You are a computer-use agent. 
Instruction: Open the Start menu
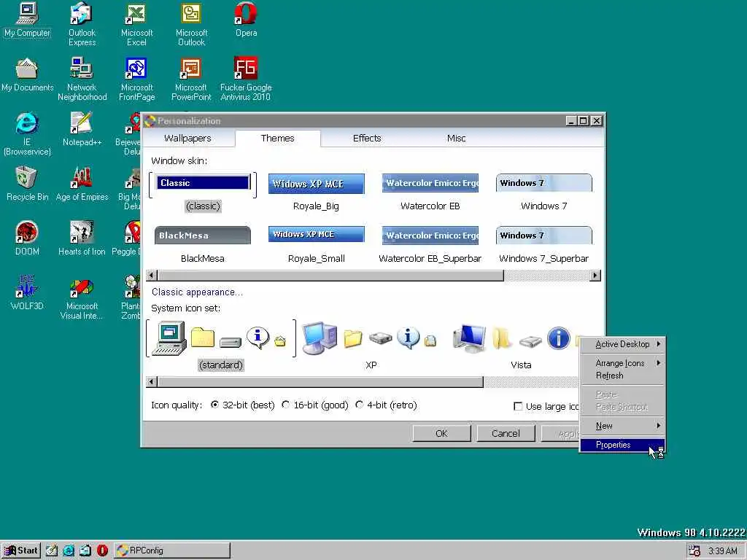[x=21, y=551]
